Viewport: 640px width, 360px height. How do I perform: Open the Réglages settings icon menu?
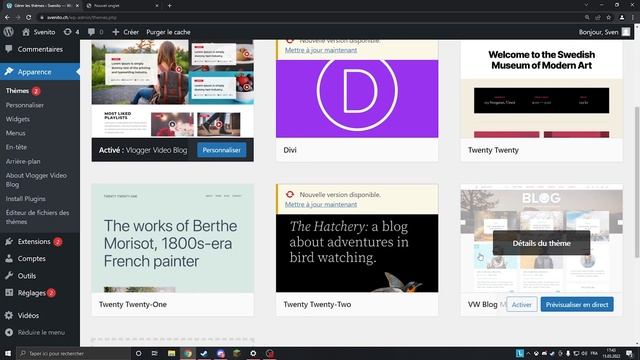point(9,293)
